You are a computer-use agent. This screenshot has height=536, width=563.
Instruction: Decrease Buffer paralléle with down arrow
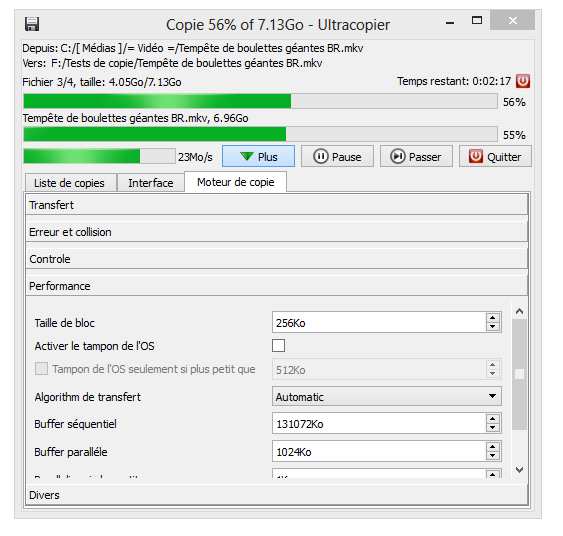(x=493, y=456)
